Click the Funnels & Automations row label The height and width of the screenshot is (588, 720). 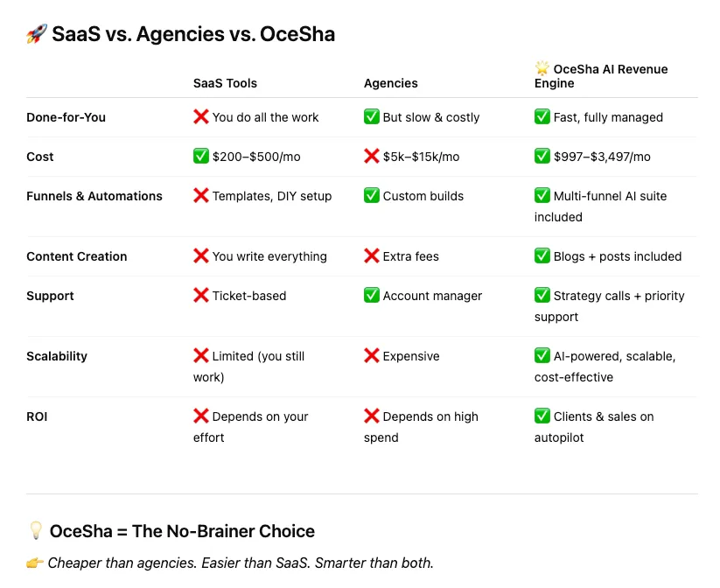(x=94, y=196)
